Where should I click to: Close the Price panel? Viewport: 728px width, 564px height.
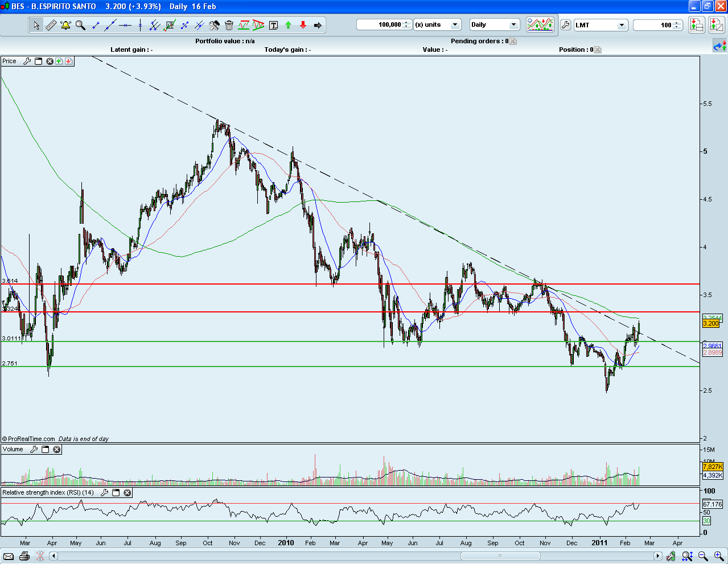(50, 61)
